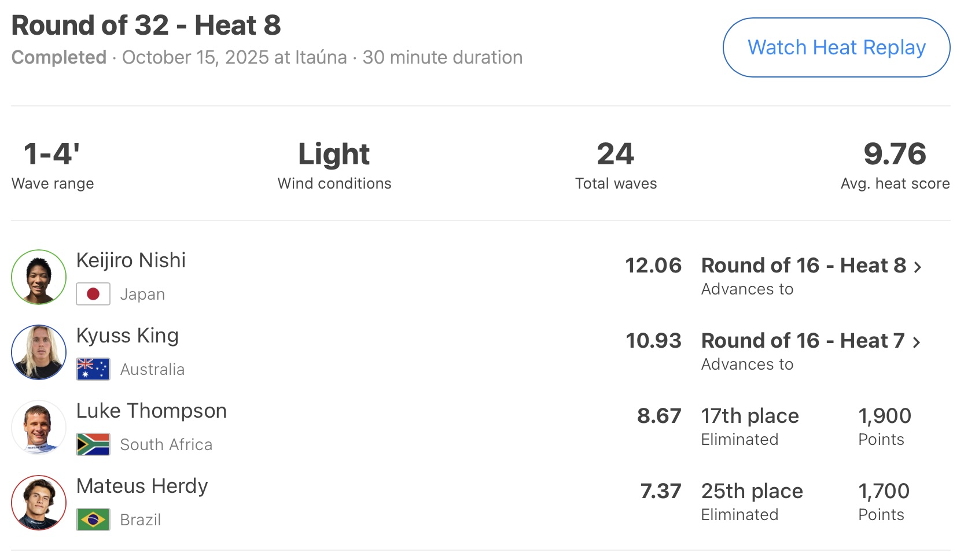Click the South Africa flag icon
The width and height of the screenshot is (964, 560).
(x=93, y=444)
